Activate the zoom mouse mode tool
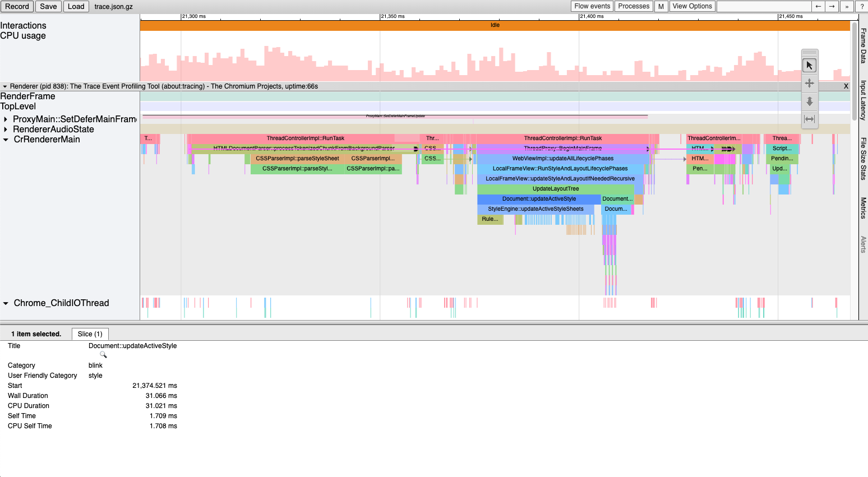The width and height of the screenshot is (868, 477). coord(809,101)
